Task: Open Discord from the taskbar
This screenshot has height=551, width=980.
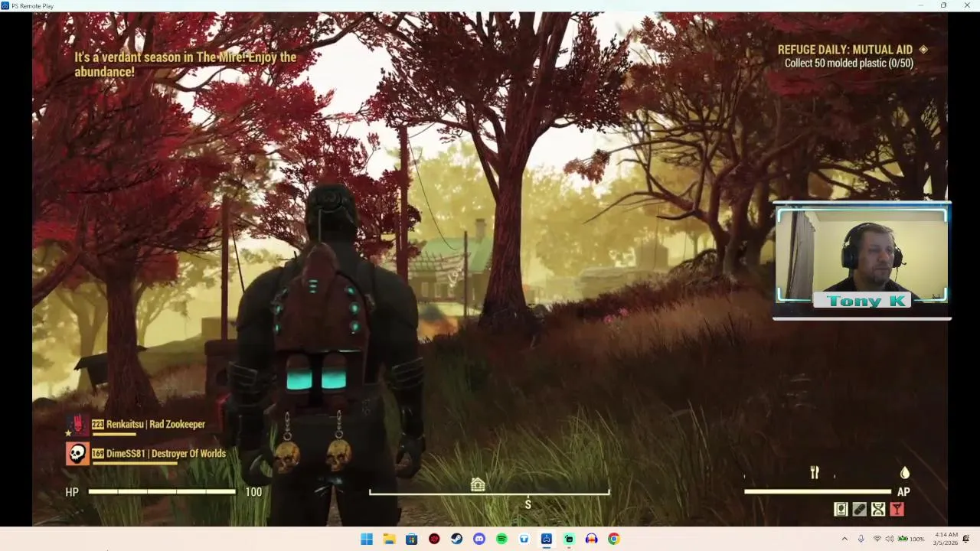Action: pyautogui.click(x=479, y=539)
